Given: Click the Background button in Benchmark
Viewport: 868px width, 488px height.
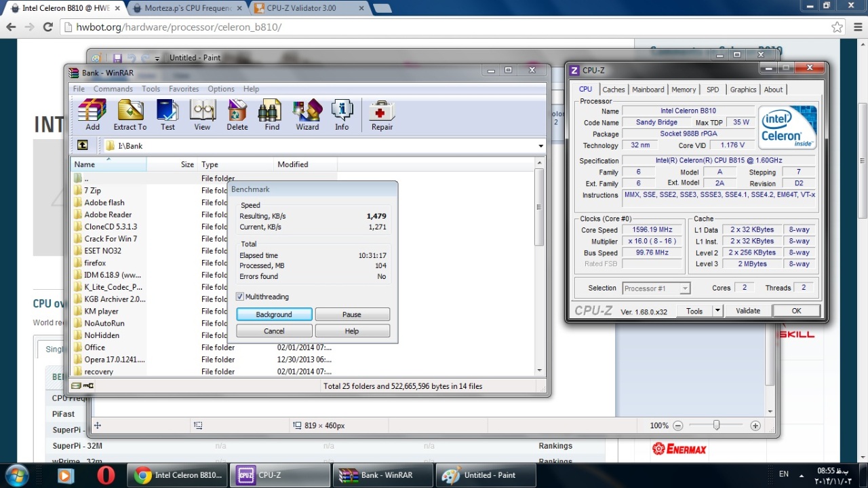Looking at the screenshot, I should [274, 314].
